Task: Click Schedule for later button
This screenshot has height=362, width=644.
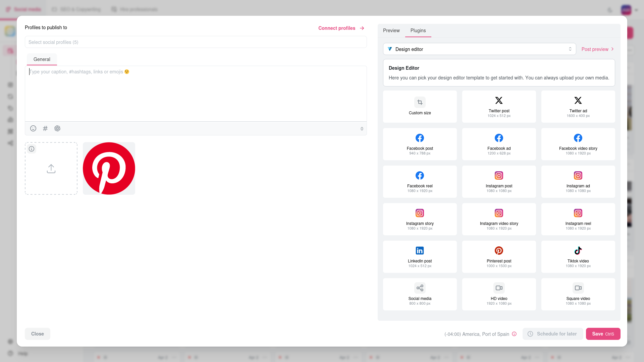Action: point(553,334)
